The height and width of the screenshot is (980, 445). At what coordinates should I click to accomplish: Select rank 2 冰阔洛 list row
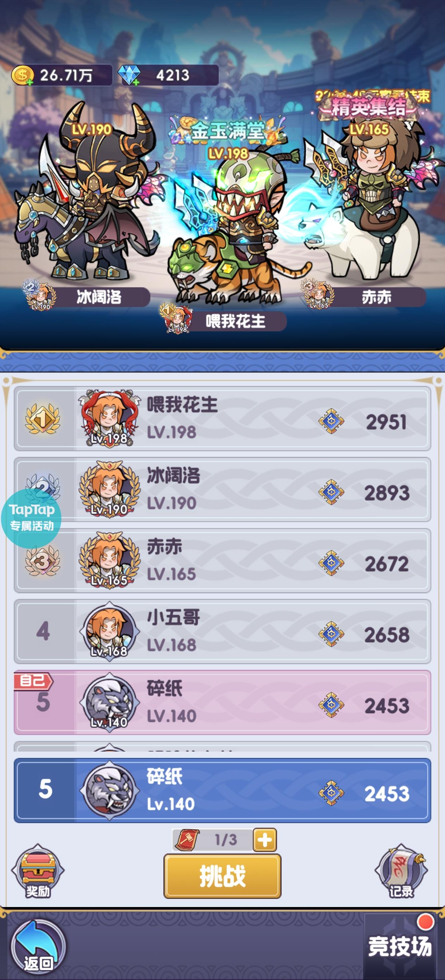tap(222, 490)
